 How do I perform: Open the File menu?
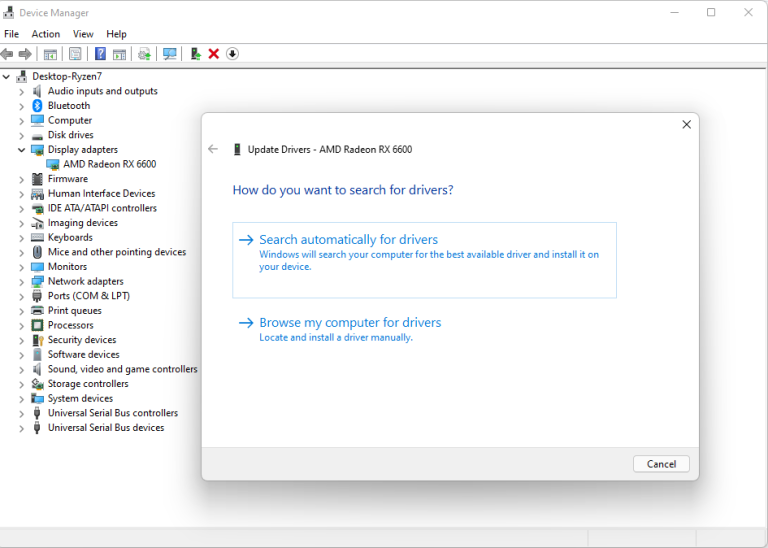tap(11, 34)
